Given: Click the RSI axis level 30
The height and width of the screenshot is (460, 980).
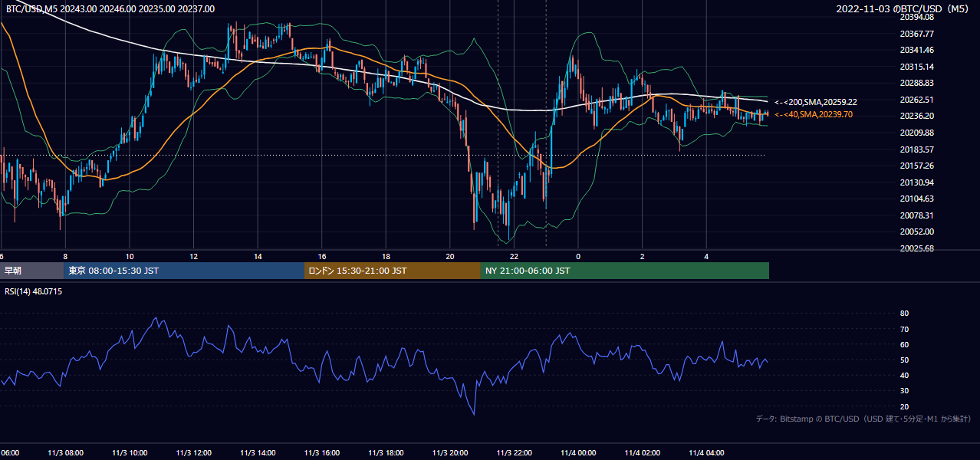Looking at the screenshot, I should click(x=904, y=391).
